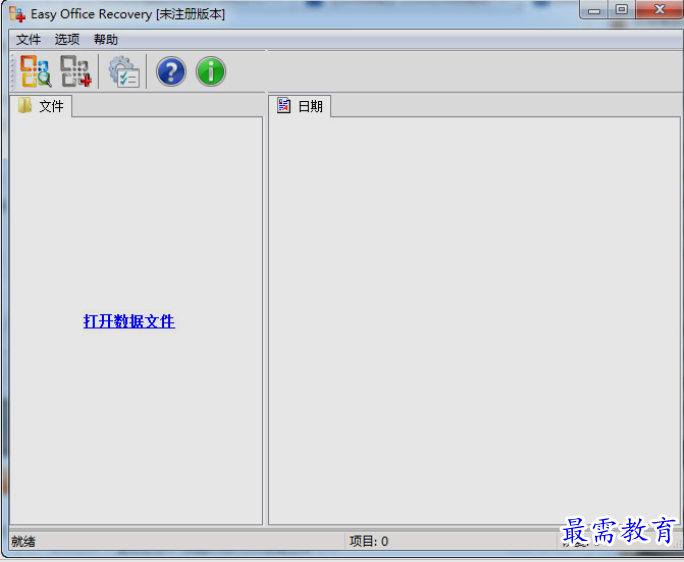The height and width of the screenshot is (562, 684).
Task: Minimize the Easy Office Recovery window
Action: coord(594,10)
